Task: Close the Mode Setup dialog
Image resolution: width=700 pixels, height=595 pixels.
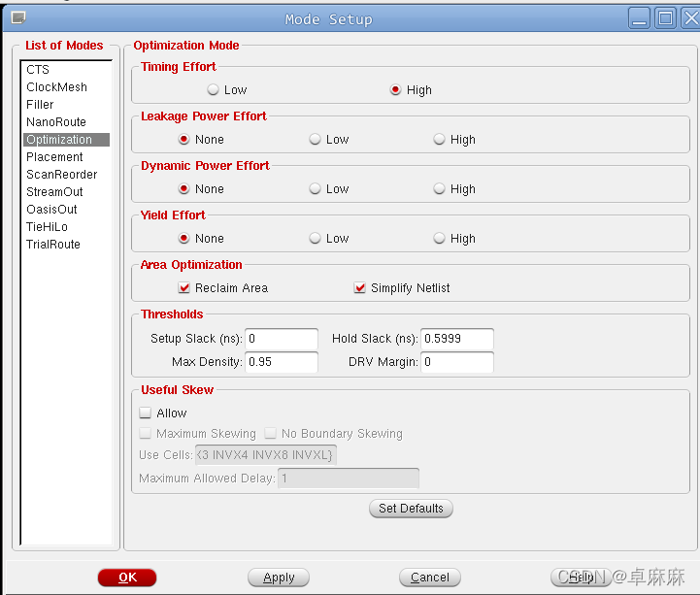Action: pos(690,18)
